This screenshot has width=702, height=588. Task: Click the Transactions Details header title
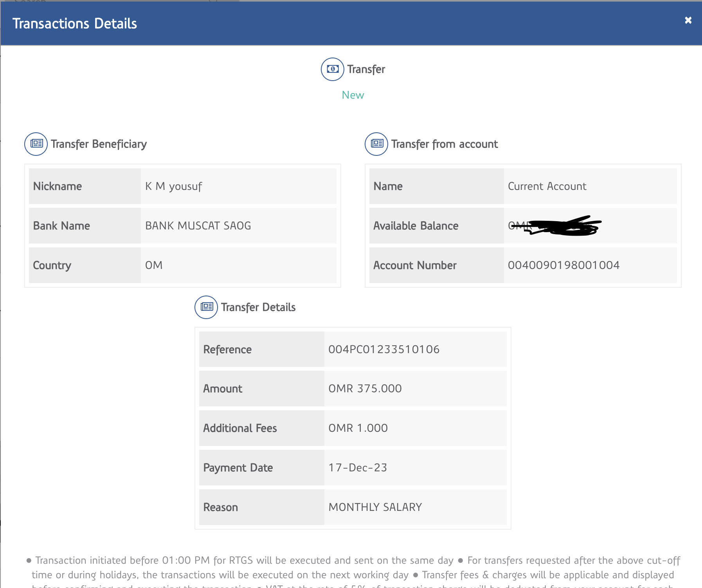coord(75,23)
